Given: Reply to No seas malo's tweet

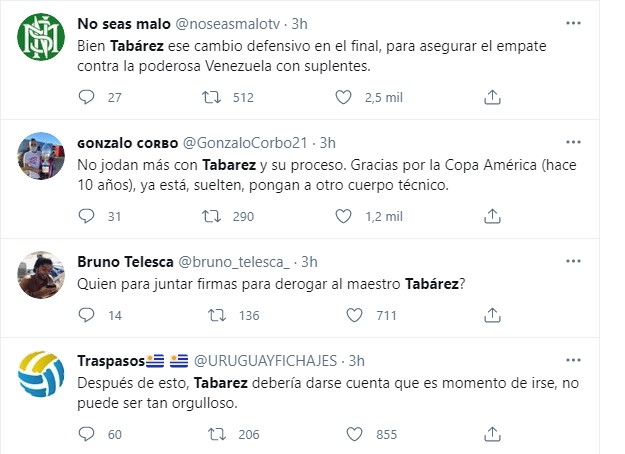Looking at the screenshot, I should coord(87,97).
